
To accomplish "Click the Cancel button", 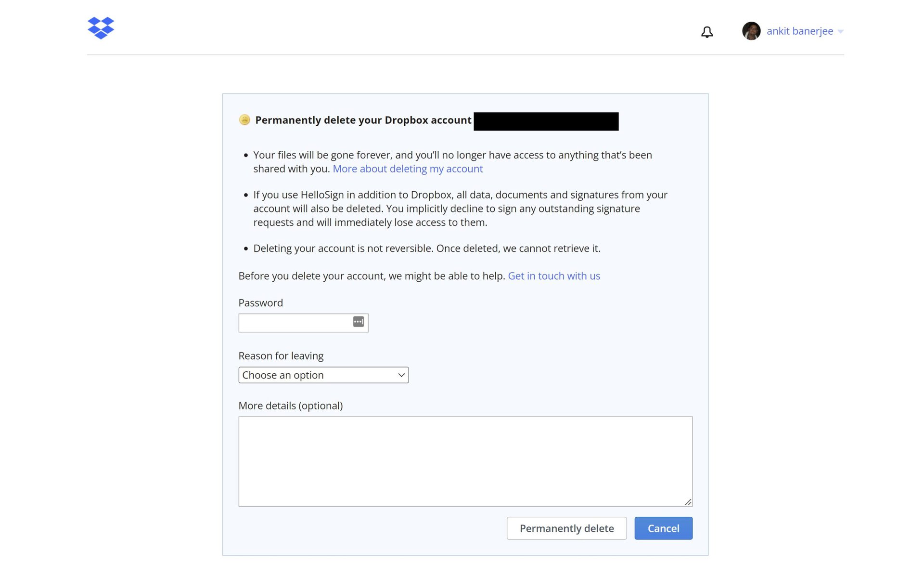I will coord(663,528).
